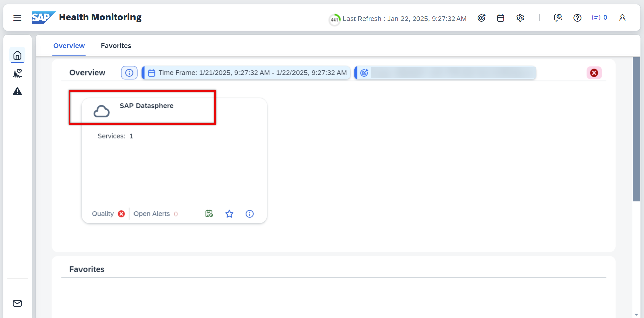Mark SAP Datasphere as favorite with star
The image size is (644, 318).
[229, 214]
